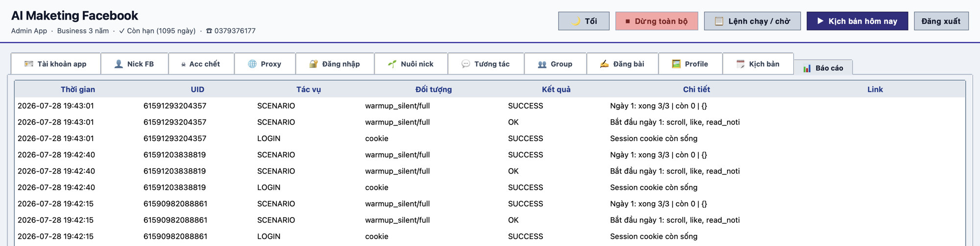The height and width of the screenshot is (246, 980).
Task: Select first 2026-07-28 19:43:01 timestamp cell
Action: [x=55, y=105]
